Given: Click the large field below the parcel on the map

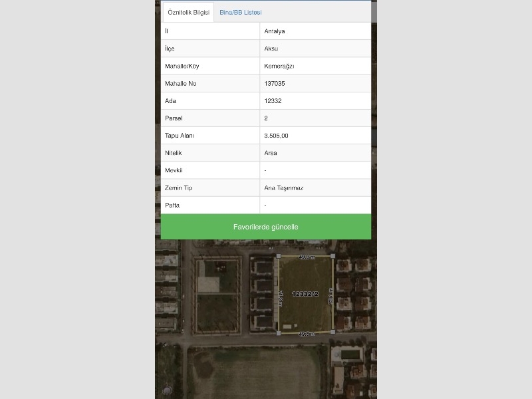Looking at the screenshot, I should tap(256, 372).
